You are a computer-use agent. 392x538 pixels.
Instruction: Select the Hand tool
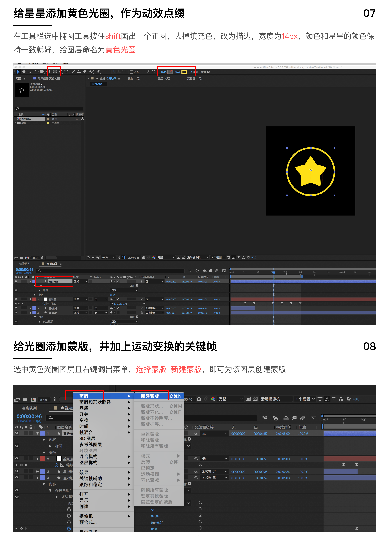pos(24,72)
